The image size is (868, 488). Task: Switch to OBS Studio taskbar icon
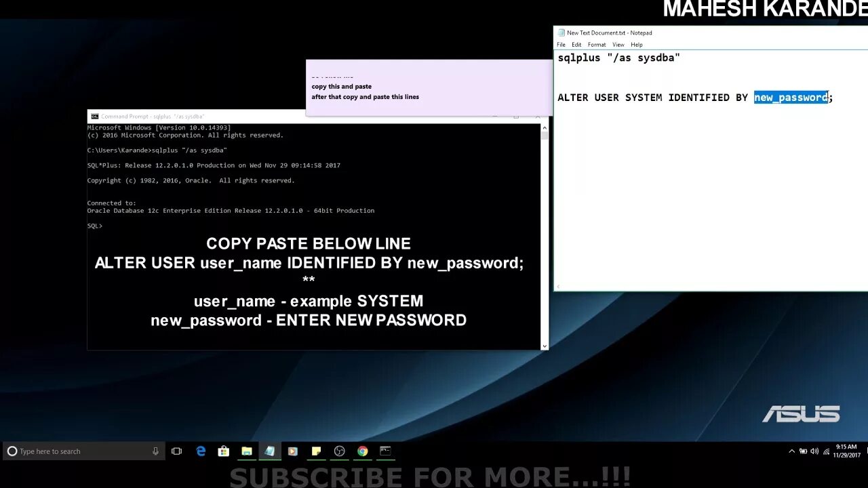pos(340,451)
